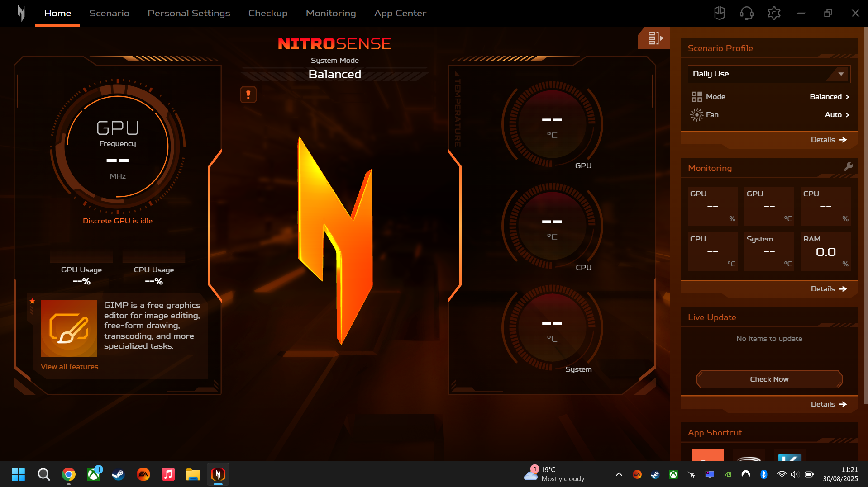Click the View all features link
The width and height of the screenshot is (868, 487).
[69, 367]
